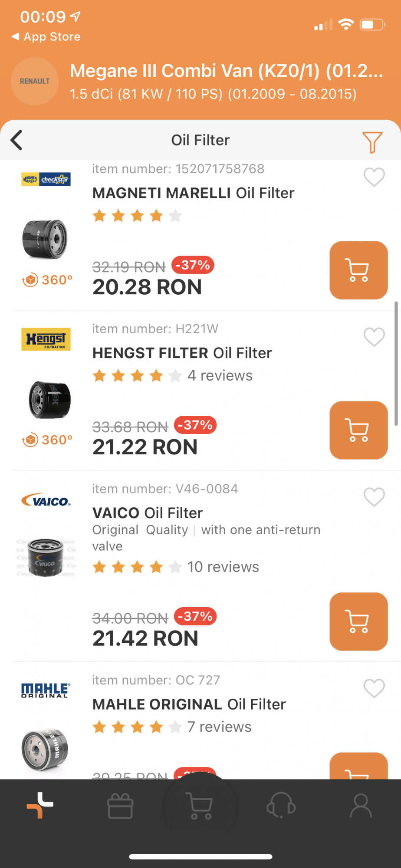Tap the MAHLE oil filter thumbnail
The height and width of the screenshot is (868, 401).
point(45,750)
